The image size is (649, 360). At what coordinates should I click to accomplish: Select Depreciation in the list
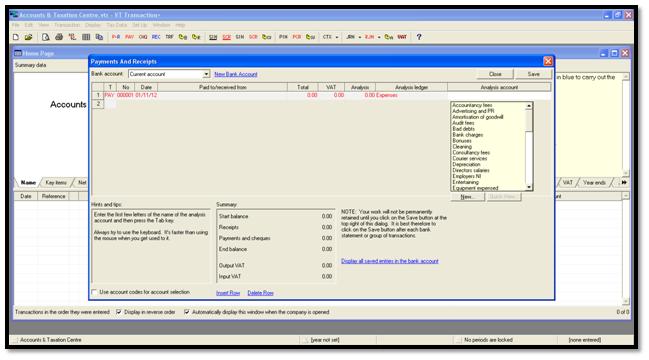[x=466, y=164]
